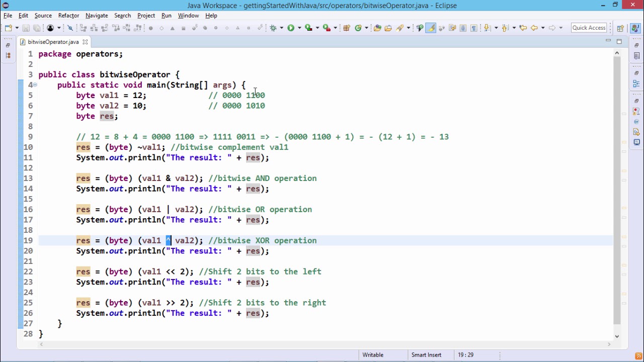
Task: Collapse the main method fold on line 4
Action: coord(35,85)
